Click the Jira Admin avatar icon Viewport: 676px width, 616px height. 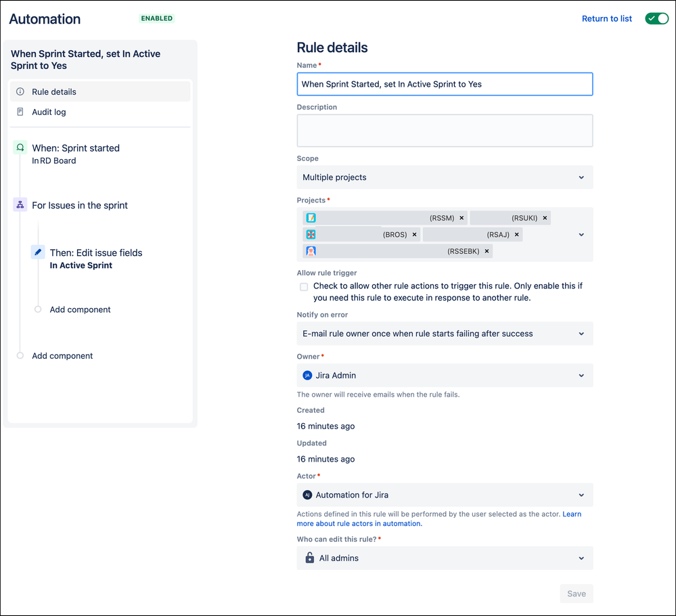[x=307, y=375]
